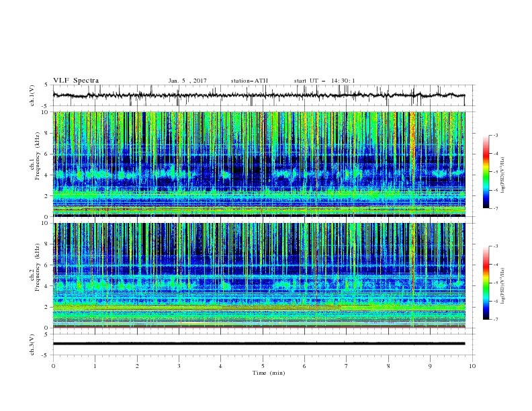Click time axis tick label "6"

point(304,366)
